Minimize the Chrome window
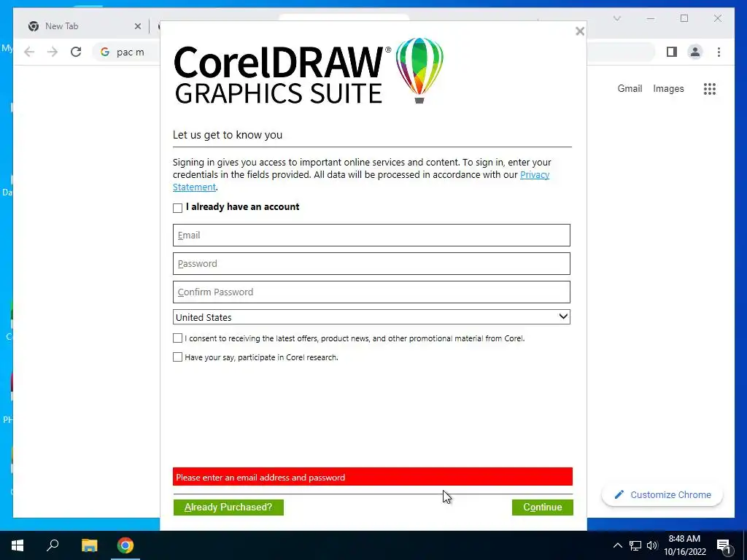Viewport: 747px width, 560px height. (650, 18)
